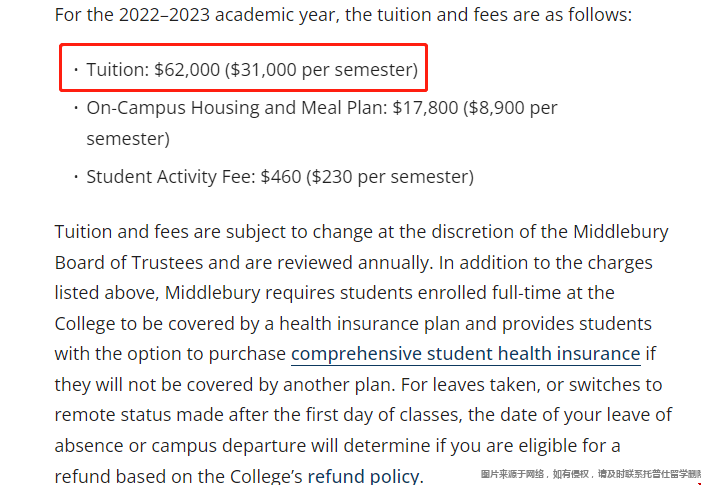Click the $460 activity fee amount
This screenshot has width=701, height=485.
(x=281, y=177)
